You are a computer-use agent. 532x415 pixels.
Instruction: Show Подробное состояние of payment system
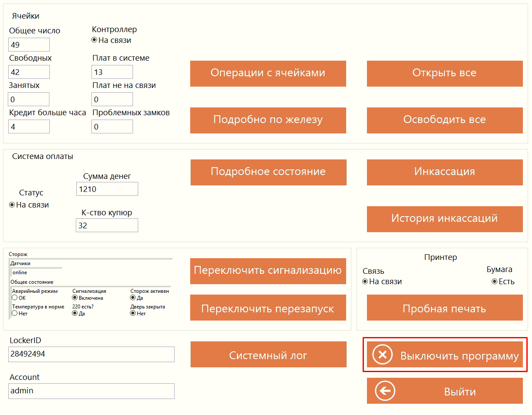[268, 172]
